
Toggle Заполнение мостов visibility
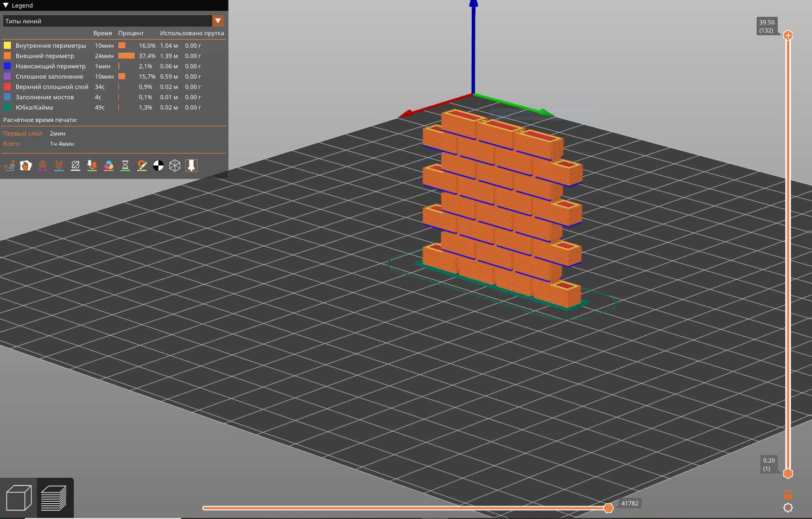[x=114, y=97]
